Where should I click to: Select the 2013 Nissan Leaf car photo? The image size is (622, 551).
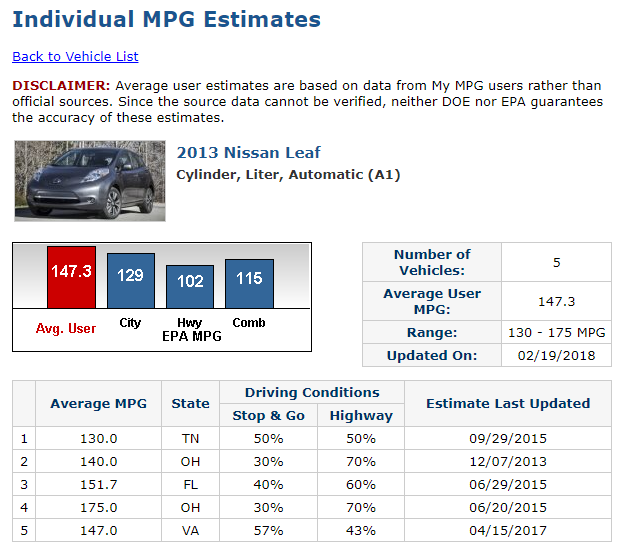coord(90,181)
